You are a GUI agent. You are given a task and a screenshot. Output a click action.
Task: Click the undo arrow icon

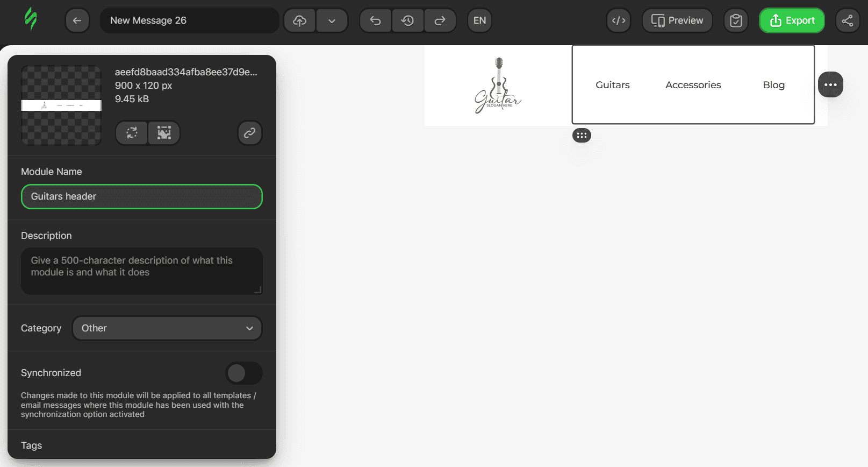375,20
